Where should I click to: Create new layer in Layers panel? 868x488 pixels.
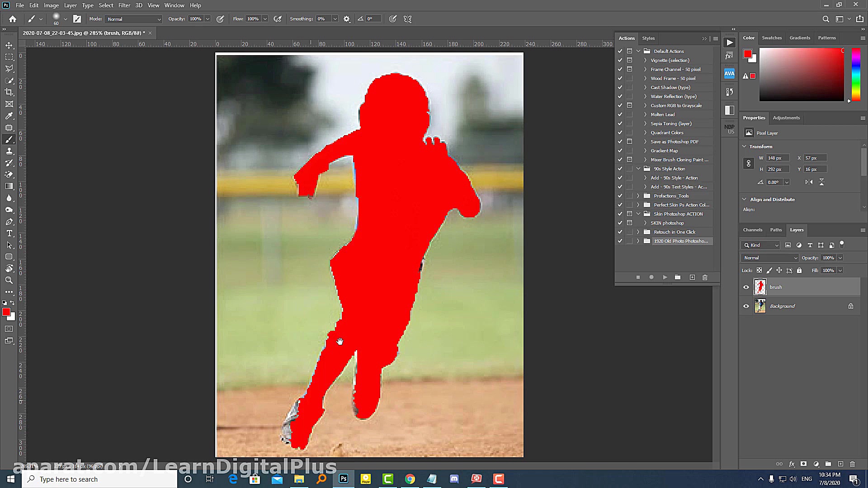pyautogui.click(x=840, y=464)
